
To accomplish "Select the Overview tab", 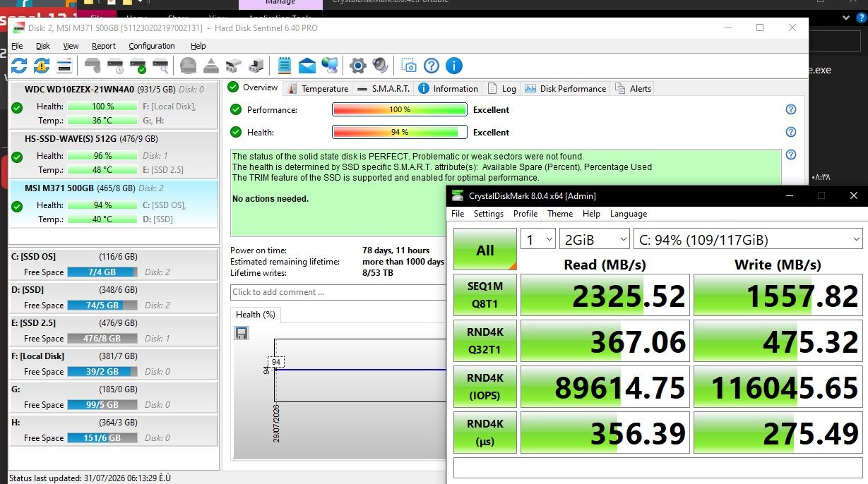I will pyautogui.click(x=253, y=87).
